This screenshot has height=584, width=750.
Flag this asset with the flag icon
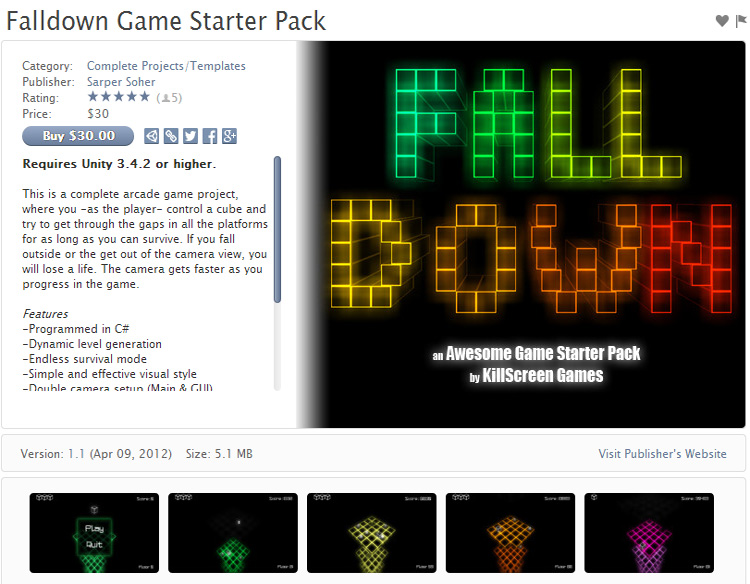(740, 21)
